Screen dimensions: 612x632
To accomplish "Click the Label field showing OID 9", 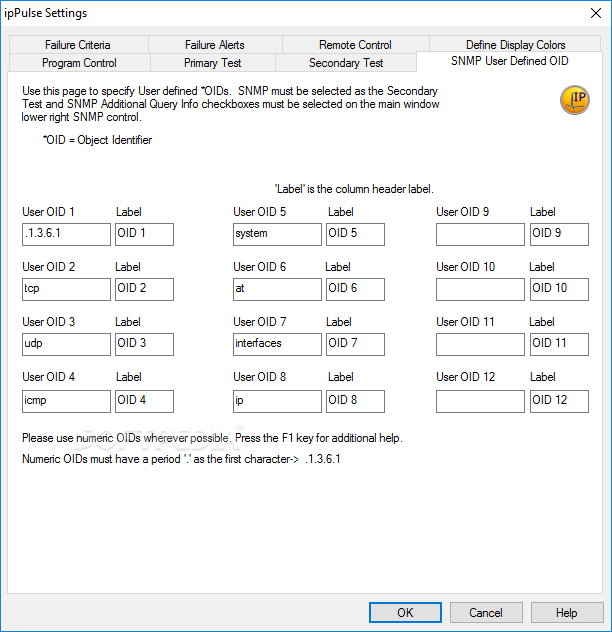I will (559, 234).
